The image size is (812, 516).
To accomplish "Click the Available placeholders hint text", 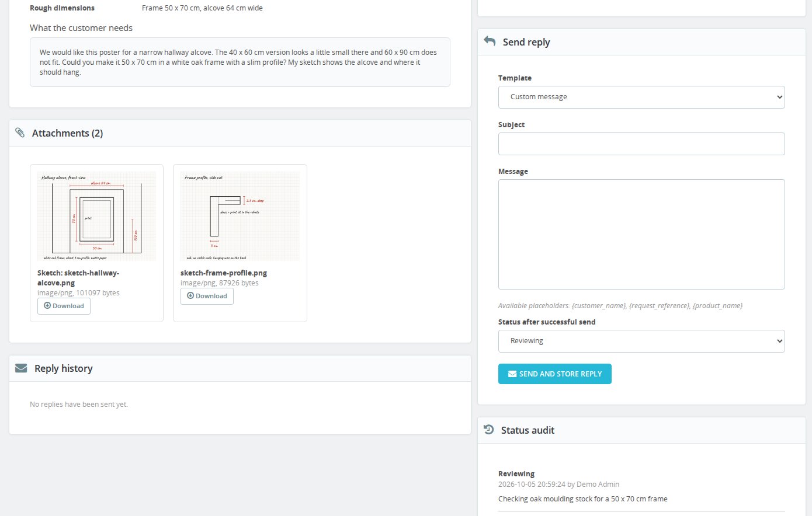I will coord(620,305).
